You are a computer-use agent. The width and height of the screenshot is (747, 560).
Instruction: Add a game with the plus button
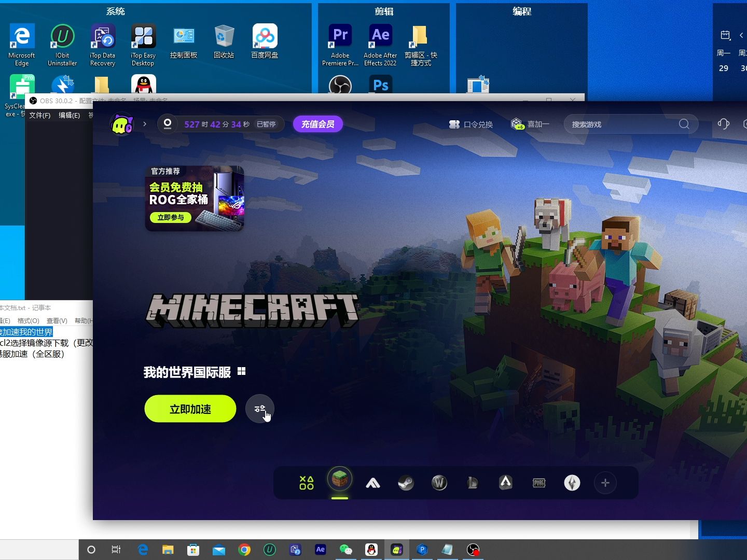[x=605, y=483]
